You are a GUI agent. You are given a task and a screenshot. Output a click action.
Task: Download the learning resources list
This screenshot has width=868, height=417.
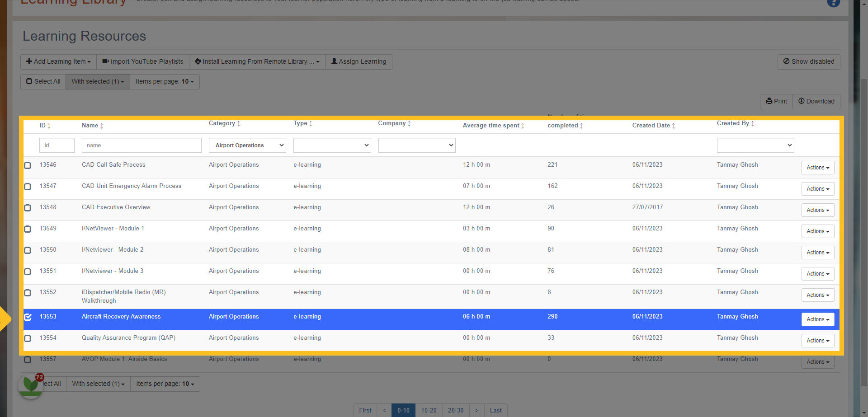click(816, 101)
